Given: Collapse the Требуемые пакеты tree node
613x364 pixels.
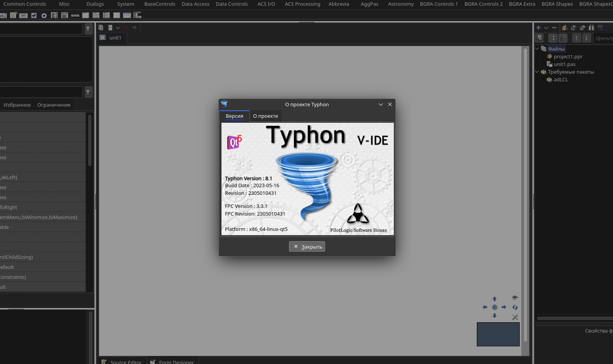Looking at the screenshot, I should [x=537, y=72].
